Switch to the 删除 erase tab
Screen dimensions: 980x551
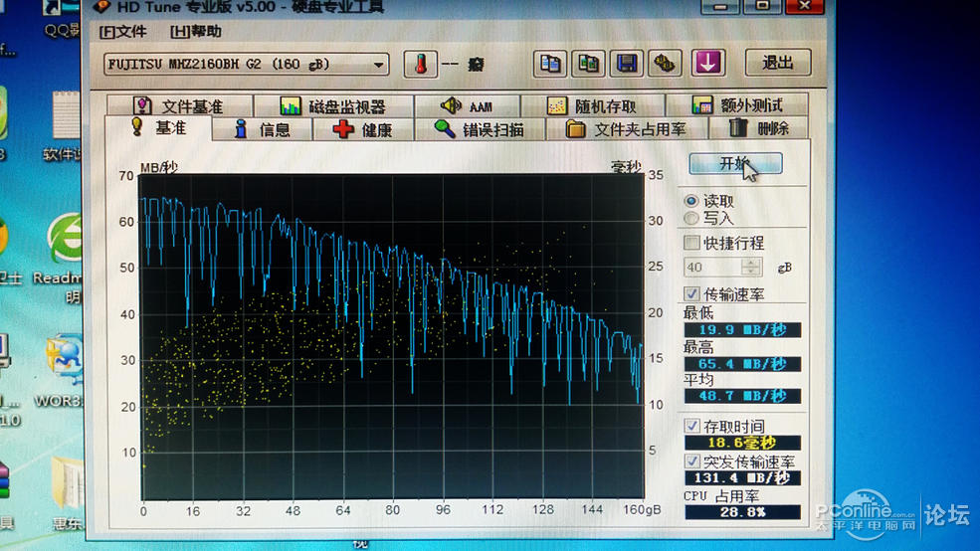(x=759, y=128)
